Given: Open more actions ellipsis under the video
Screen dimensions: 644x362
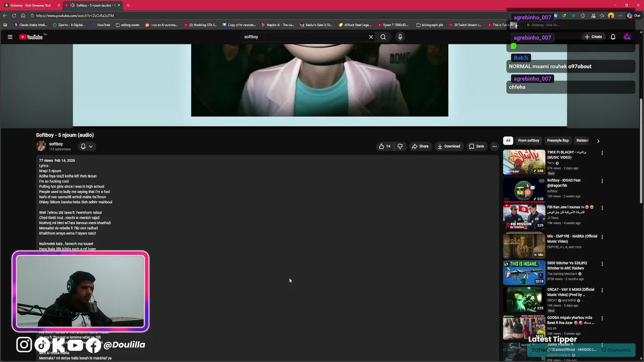Looking at the screenshot, I should pos(495,146).
